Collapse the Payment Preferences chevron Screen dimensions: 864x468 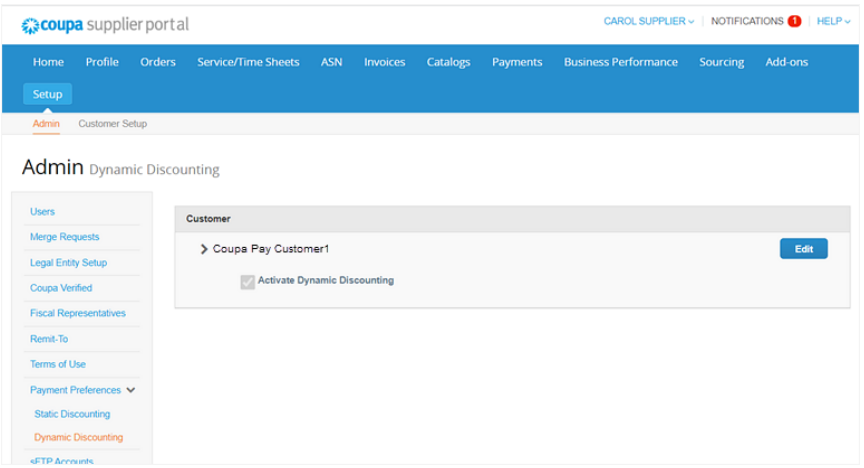(131, 390)
